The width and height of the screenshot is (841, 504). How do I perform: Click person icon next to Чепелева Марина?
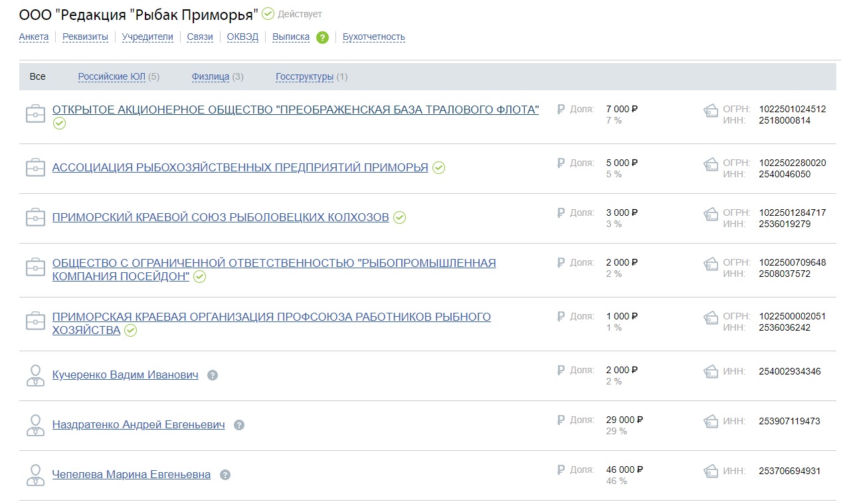point(35,475)
